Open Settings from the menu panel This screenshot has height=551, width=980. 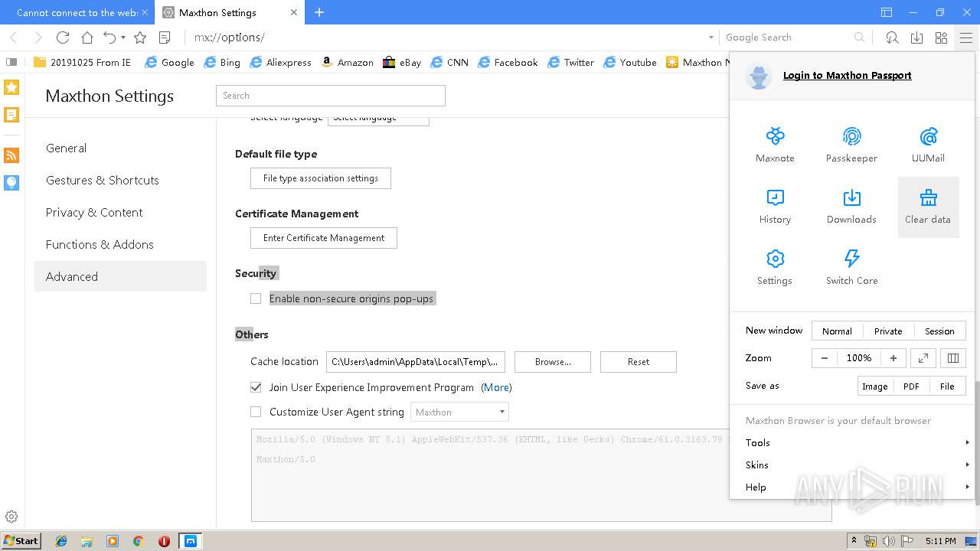pyautogui.click(x=775, y=268)
